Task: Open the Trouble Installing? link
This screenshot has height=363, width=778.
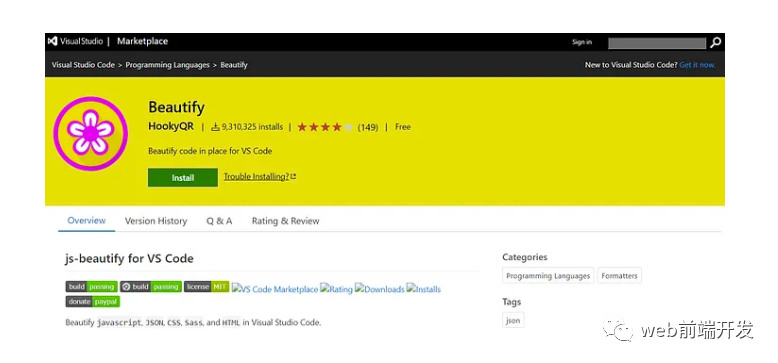Action: click(x=259, y=177)
